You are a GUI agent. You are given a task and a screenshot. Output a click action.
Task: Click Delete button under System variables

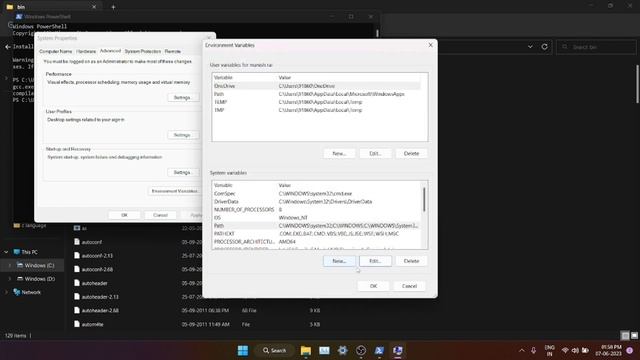click(x=411, y=261)
